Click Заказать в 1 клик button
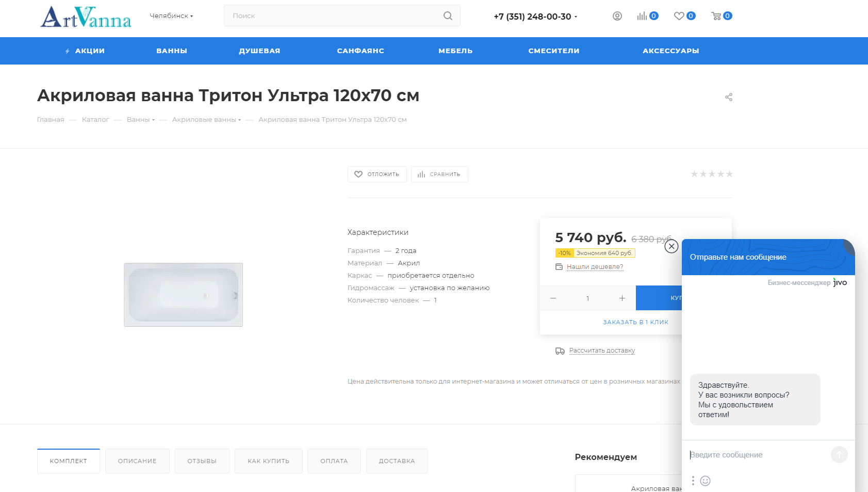868x492 pixels. [635, 322]
